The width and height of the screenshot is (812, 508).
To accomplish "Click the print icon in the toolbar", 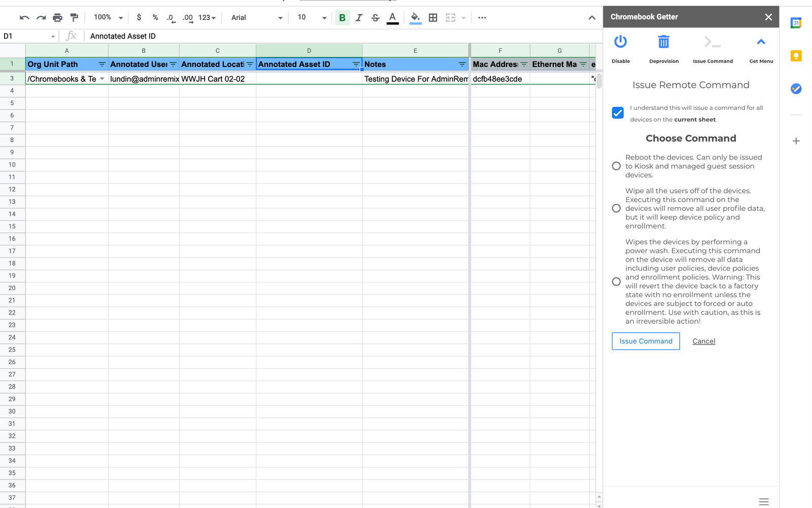I will coord(57,17).
